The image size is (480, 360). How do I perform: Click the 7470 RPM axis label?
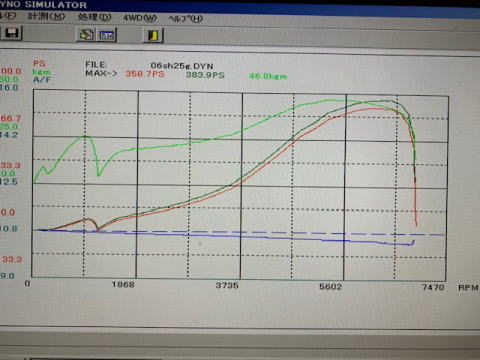pyautogui.click(x=433, y=287)
